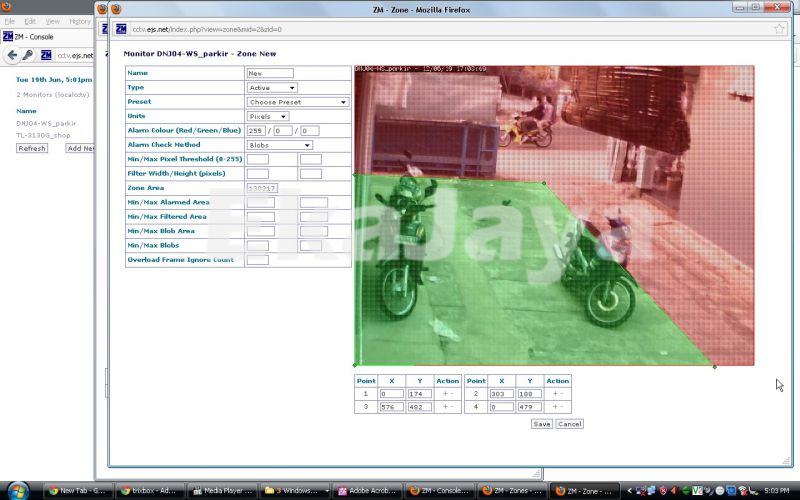Viewport: 800px width, 500px height.
Task: Expand the Choose Preset dropdown
Action: 297,102
